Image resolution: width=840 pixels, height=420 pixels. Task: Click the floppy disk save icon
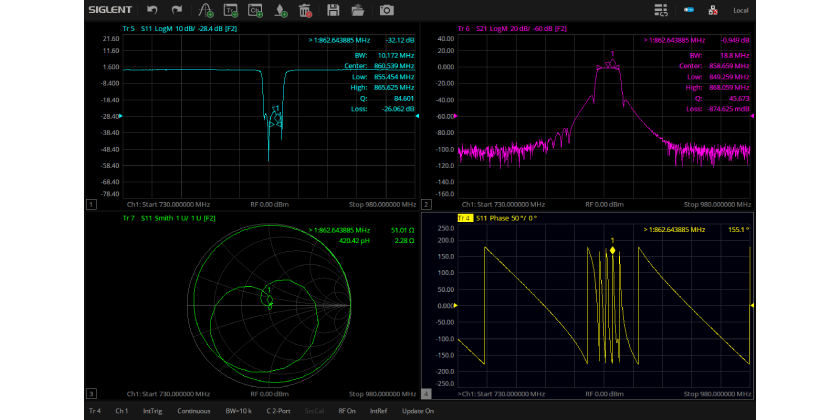333,10
